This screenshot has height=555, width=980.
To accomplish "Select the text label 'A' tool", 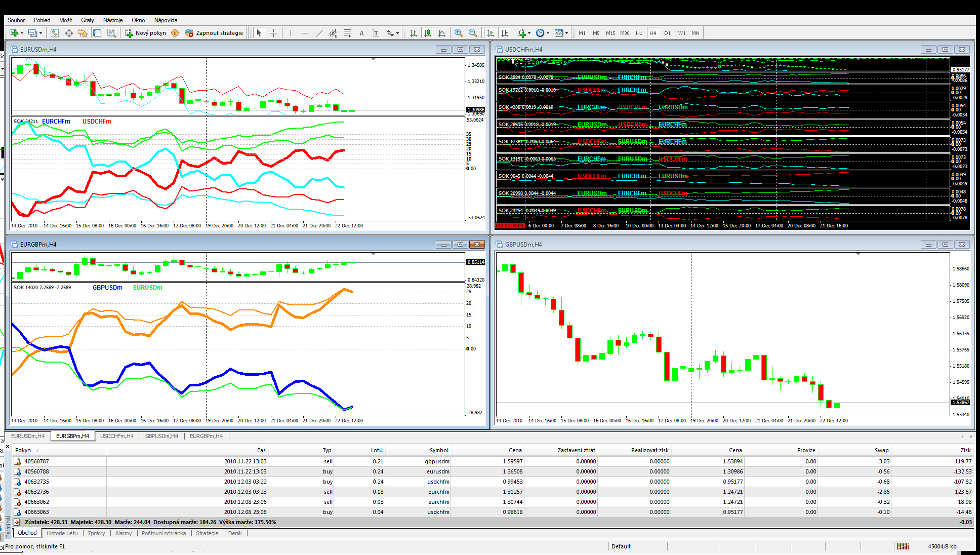I will click(x=361, y=33).
